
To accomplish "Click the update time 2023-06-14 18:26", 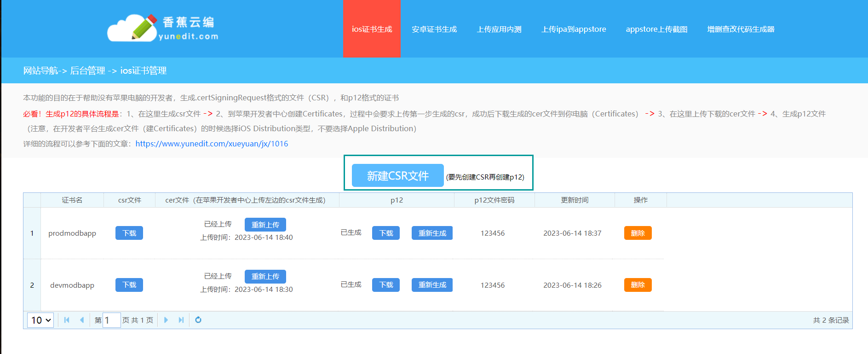I will click(x=572, y=285).
